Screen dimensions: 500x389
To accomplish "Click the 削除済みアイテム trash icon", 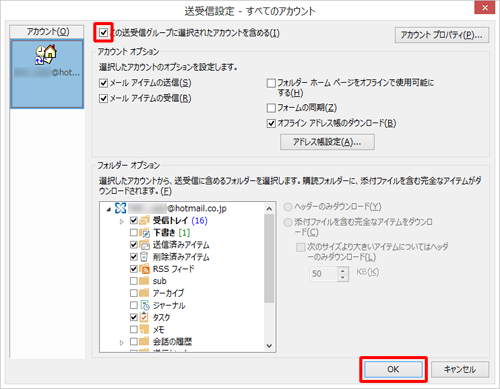I will coord(144,257).
